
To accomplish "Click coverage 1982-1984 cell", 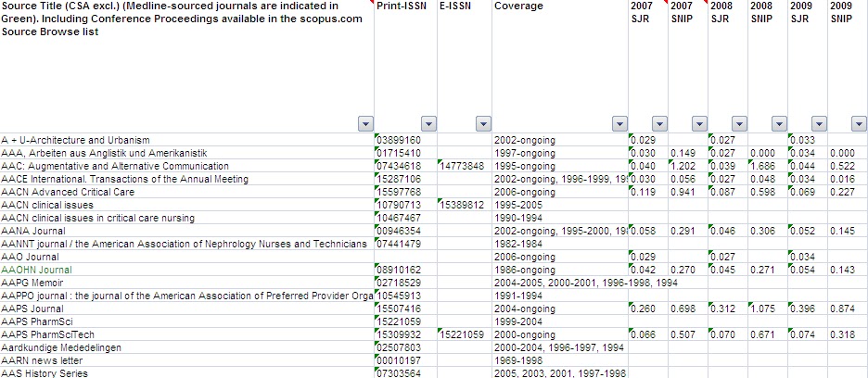I will 560,244.
